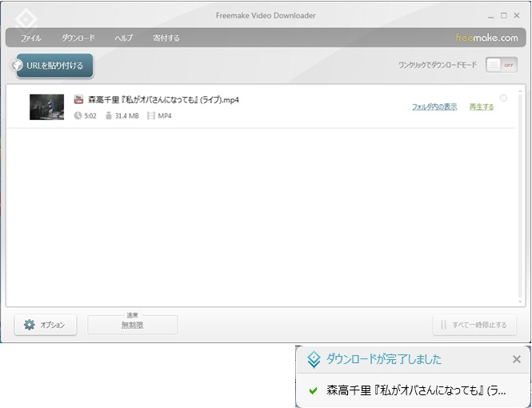Click the scrollbar down arrow
532x408 pixels.
(521, 302)
